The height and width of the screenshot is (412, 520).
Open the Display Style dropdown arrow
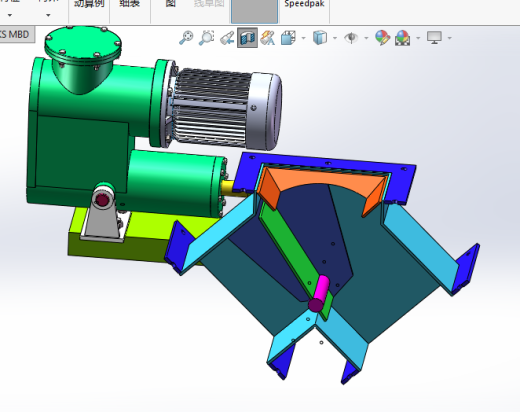tap(335, 38)
